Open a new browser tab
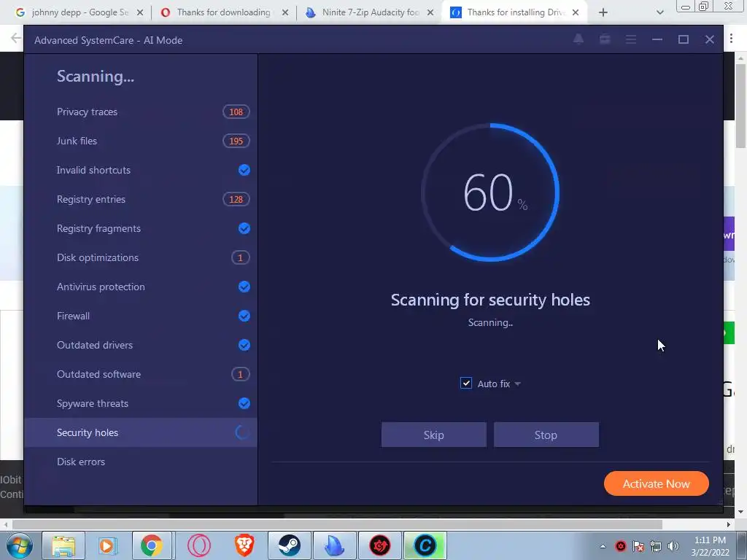 pos(603,12)
